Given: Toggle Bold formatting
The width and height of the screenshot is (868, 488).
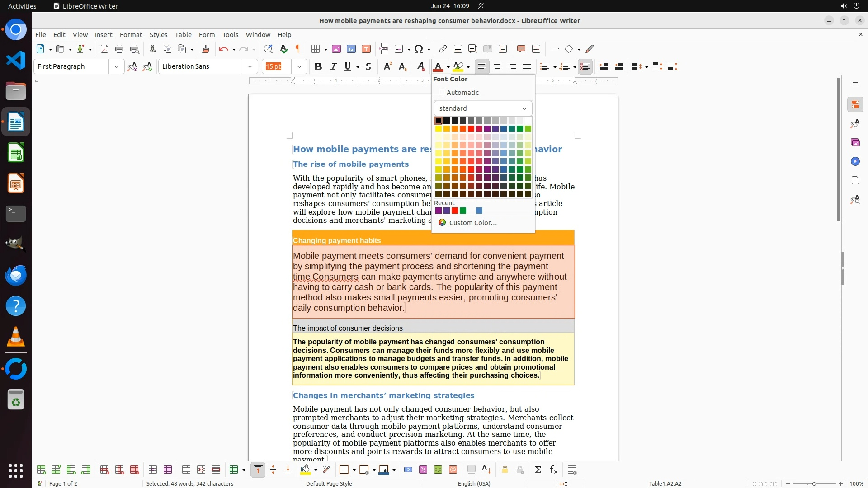Looking at the screenshot, I should point(318,66).
